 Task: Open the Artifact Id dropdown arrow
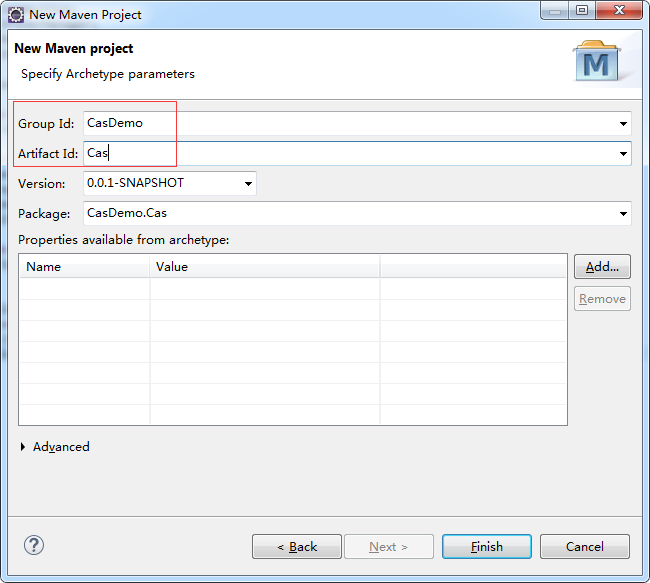coord(623,154)
